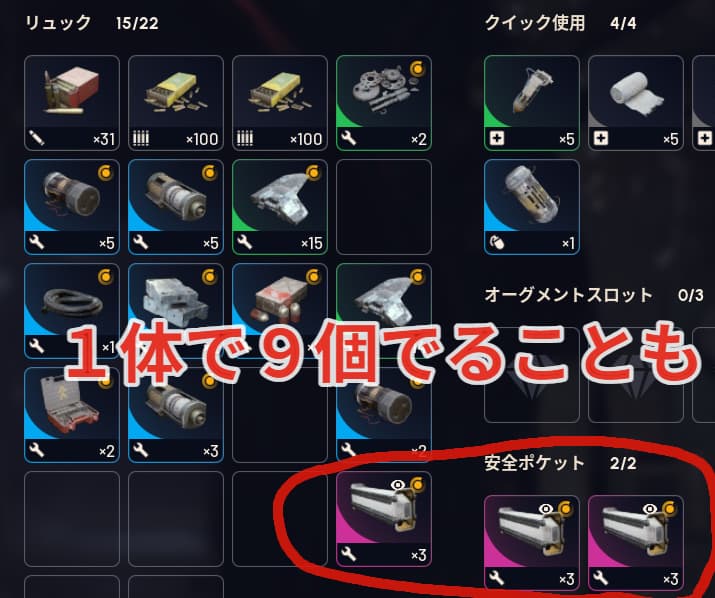This screenshot has height=598, width=715.
Task: Select the bandage roll in quick use
Action: click(x=636, y=103)
